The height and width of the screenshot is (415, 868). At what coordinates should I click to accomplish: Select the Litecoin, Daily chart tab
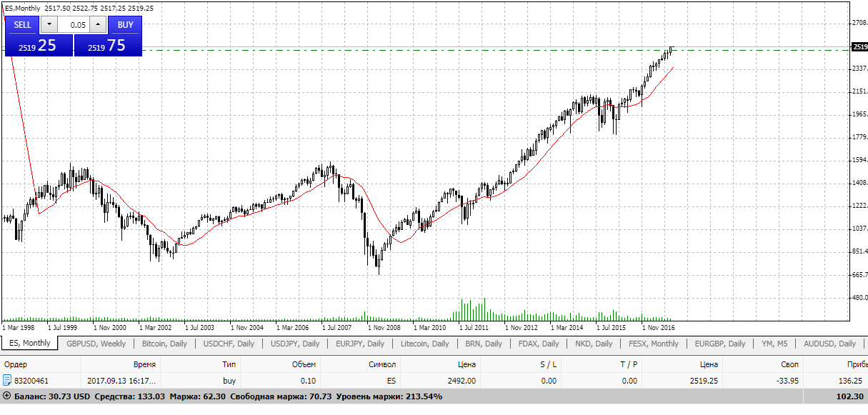(x=425, y=344)
